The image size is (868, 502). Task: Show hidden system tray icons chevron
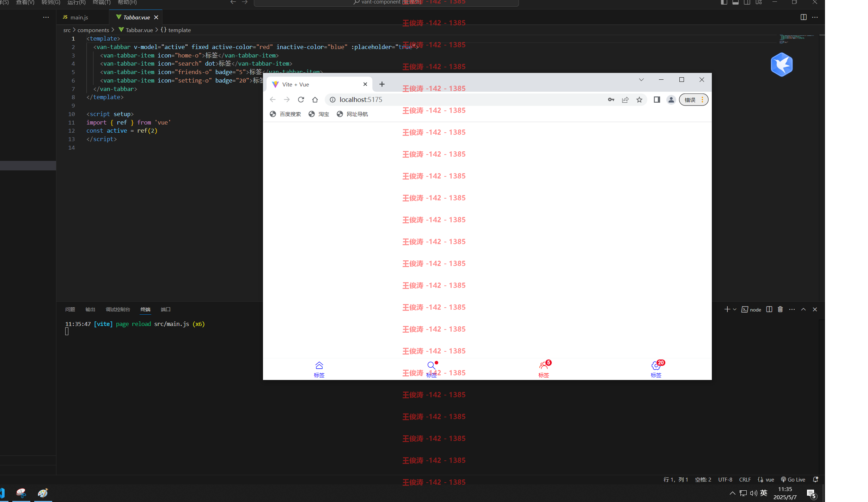click(732, 493)
